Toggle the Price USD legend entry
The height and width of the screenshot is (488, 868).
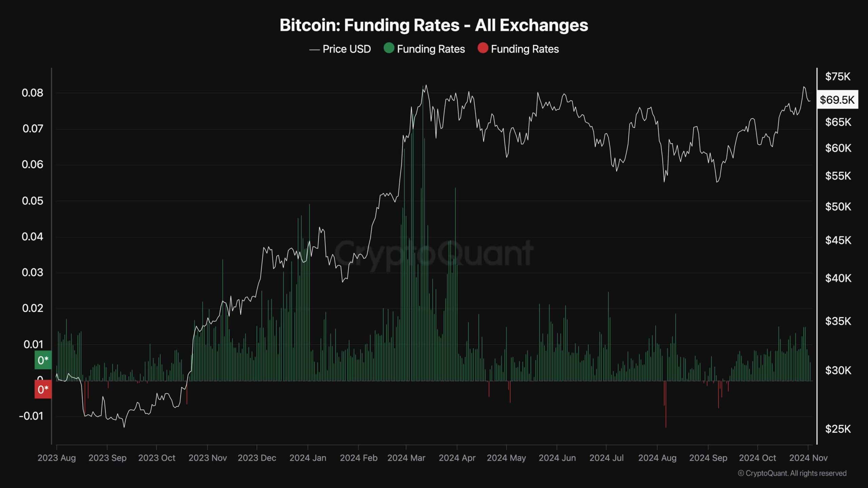pyautogui.click(x=340, y=49)
